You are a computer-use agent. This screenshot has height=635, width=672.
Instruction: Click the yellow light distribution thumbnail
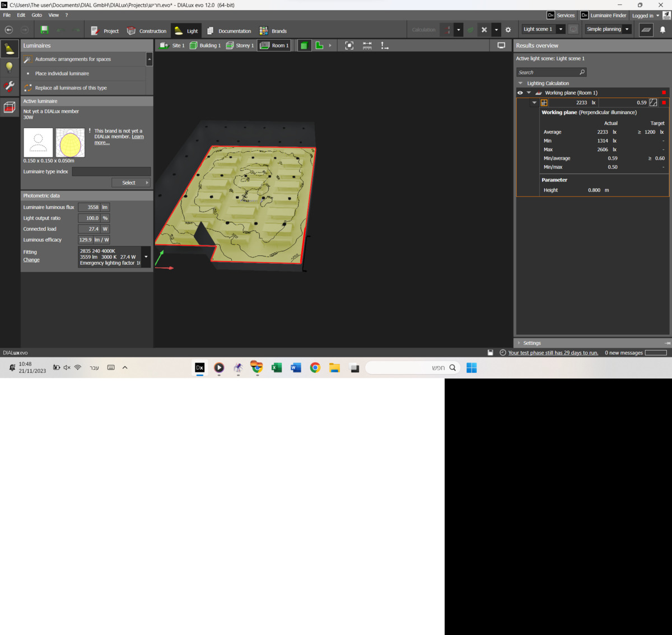[70, 143]
